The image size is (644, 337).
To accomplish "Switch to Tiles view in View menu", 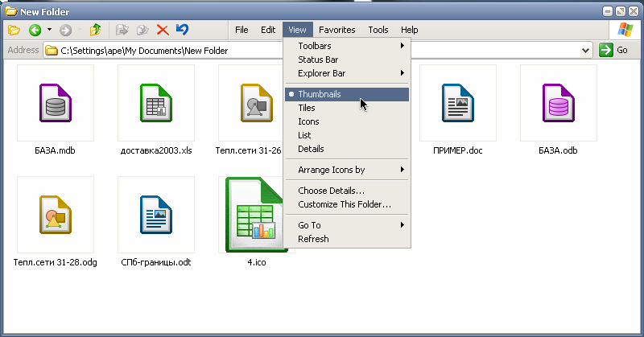I will (305, 108).
